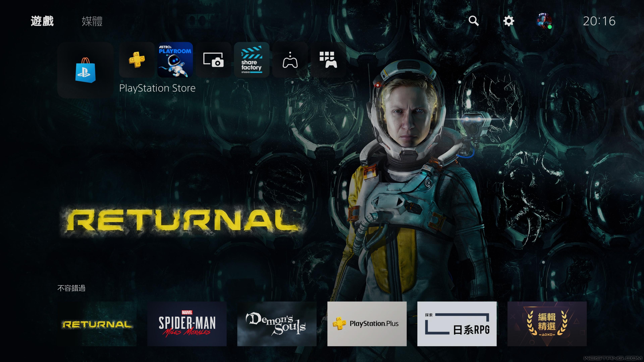Click the 20:16 clock display

[599, 21]
